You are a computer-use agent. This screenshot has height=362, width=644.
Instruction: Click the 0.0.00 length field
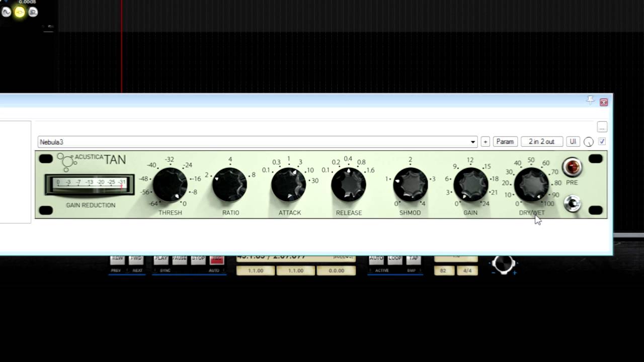point(337,270)
